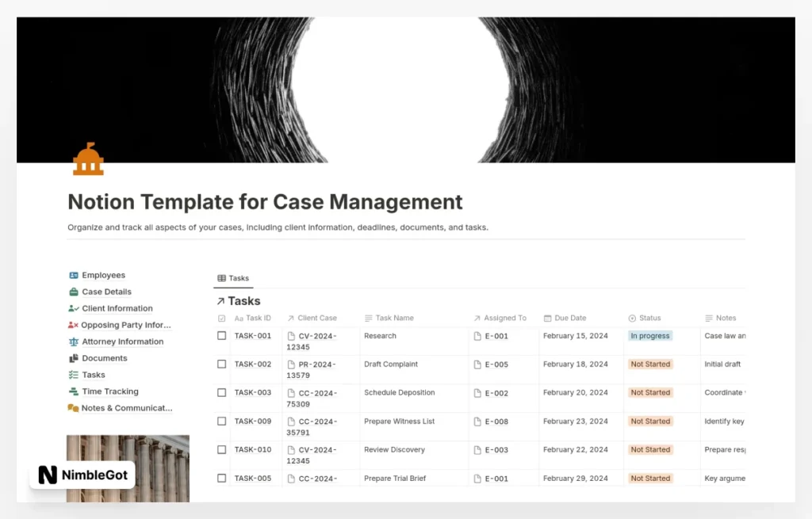The image size is (812, 519).
Task: Open the Client Information page link
Action: click(117, 308)
